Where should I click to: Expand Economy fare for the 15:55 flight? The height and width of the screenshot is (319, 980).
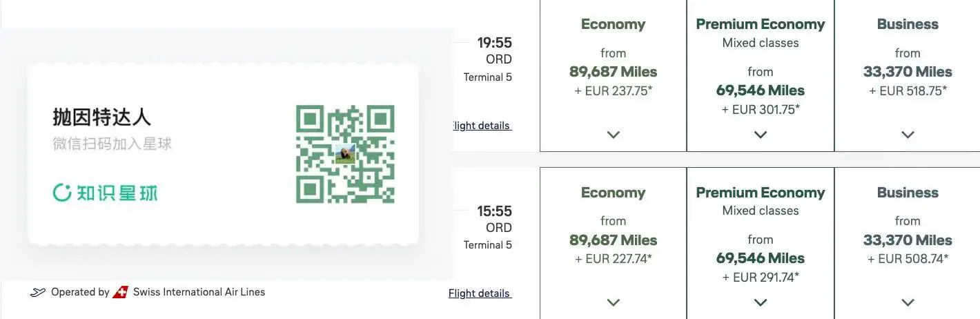(x=613, y=302)
